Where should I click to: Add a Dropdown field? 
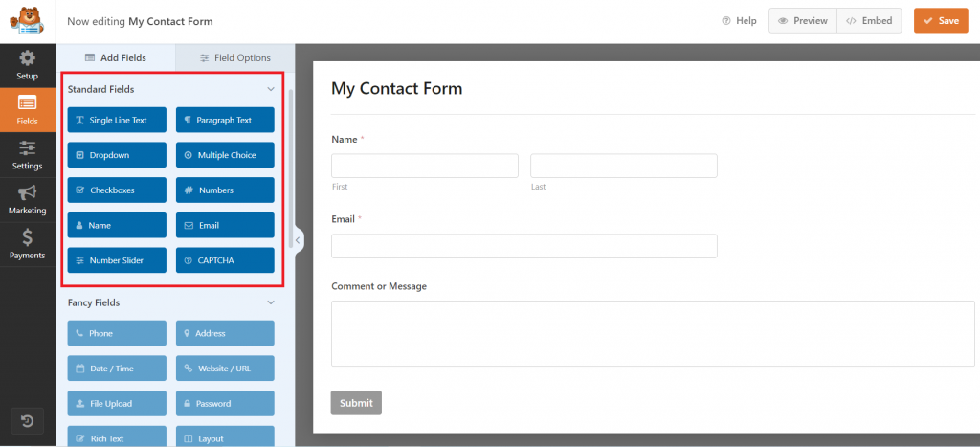click(x=117, y=155)
